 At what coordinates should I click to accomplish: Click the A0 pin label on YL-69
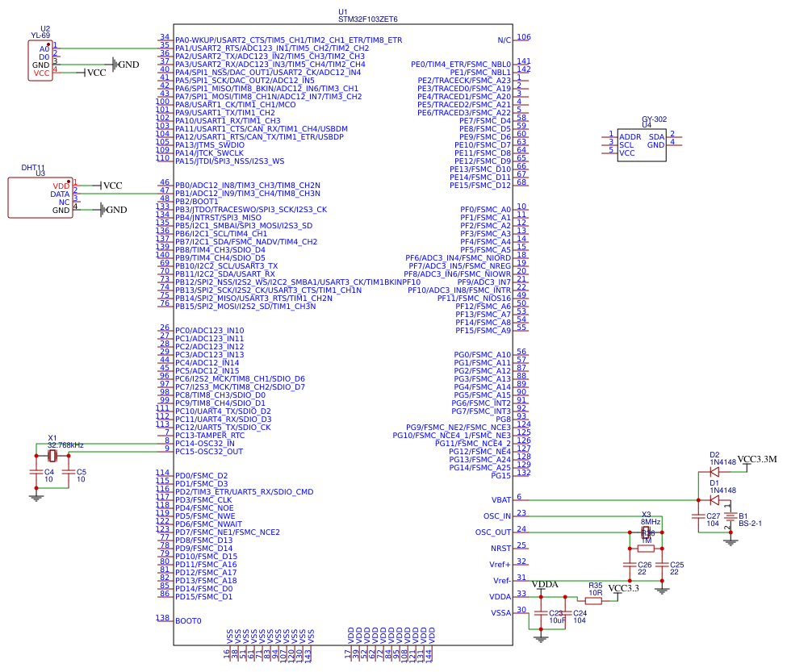(x=44, y=49)
